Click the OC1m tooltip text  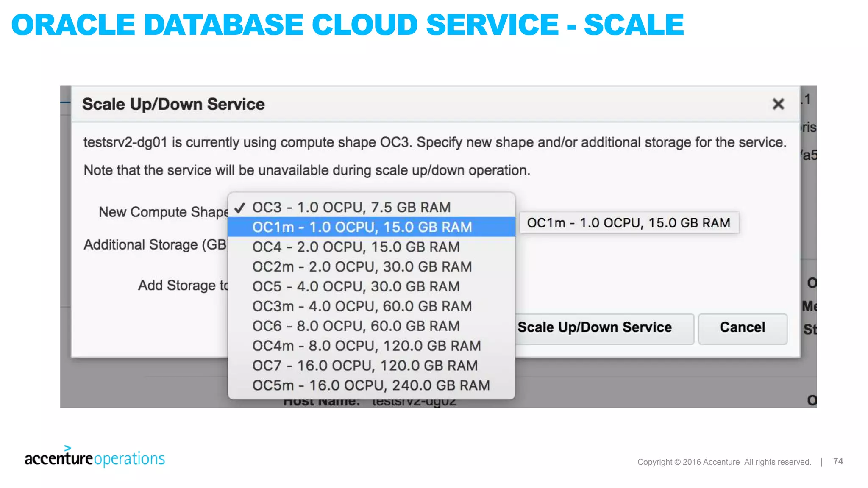(x=629, y=223)
